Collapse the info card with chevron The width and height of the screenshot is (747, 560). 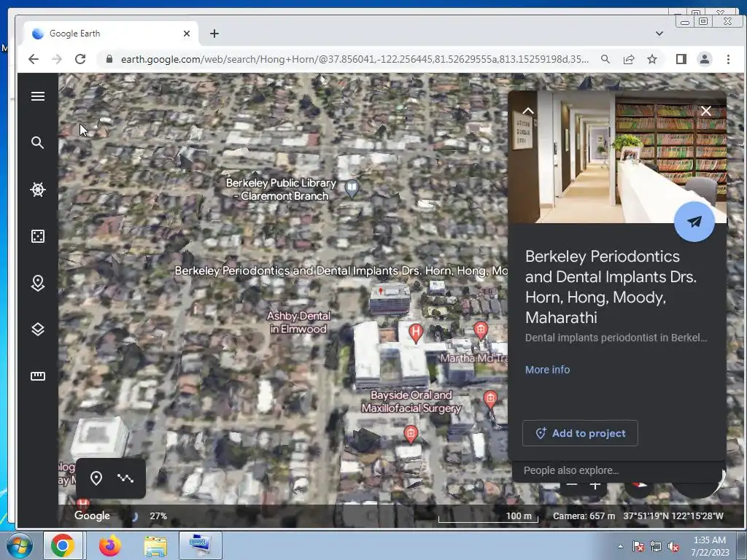(x=528, y=111)
